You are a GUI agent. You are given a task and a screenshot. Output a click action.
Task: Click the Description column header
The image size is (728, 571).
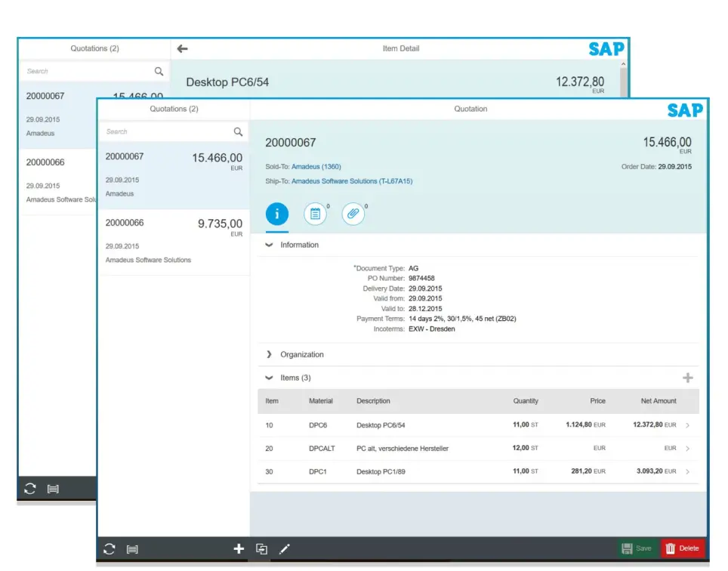point(373,401)
